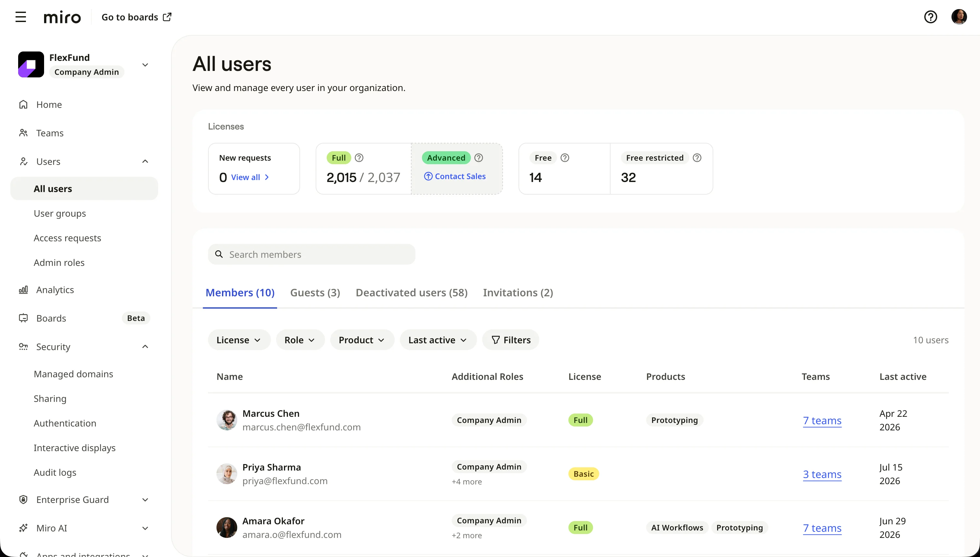The image size is (980, 557).
Task: Select the Members (10) tab
Action: point(240,293)
